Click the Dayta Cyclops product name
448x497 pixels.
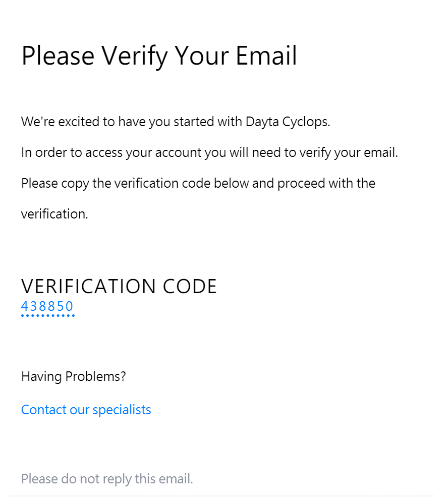tap(288, 122)
